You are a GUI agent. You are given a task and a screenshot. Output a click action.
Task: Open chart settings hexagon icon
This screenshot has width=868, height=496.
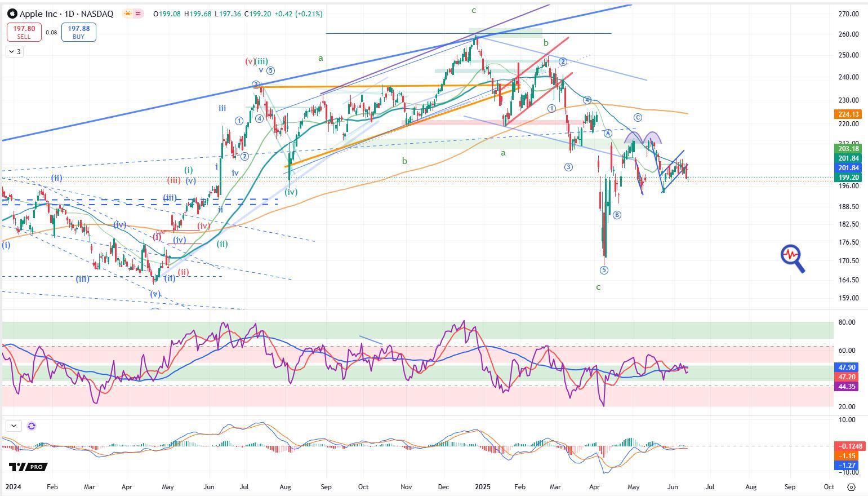pos(852,487)
